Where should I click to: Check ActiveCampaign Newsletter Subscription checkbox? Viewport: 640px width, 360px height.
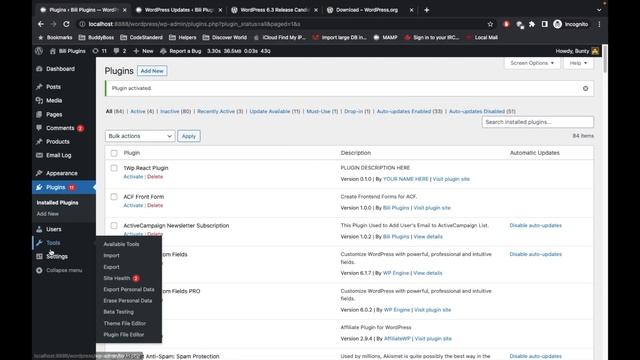pyautogui.click(x=114, y=226)
